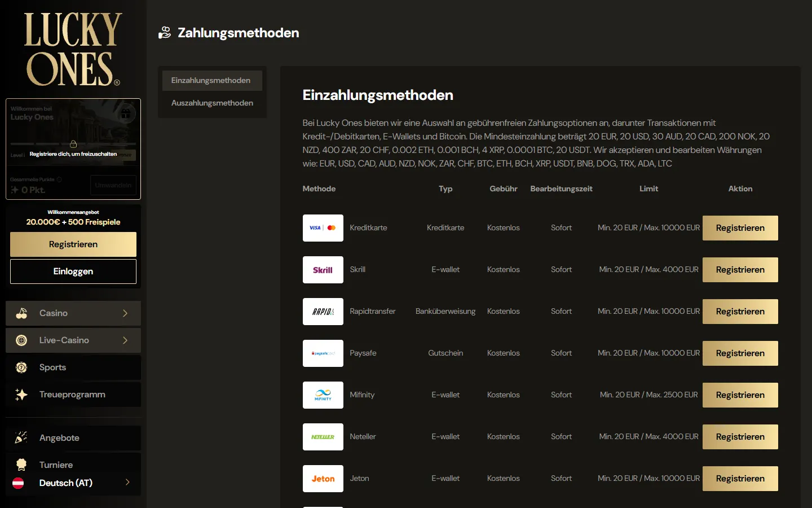Click the Visa Mastercard logo
Image resolution: width=812 pixels, height=508 pixels.
pos(323,228)
